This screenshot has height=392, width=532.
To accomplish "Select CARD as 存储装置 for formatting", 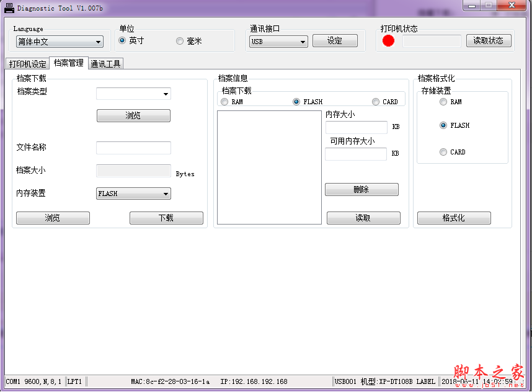I will 443,152.
